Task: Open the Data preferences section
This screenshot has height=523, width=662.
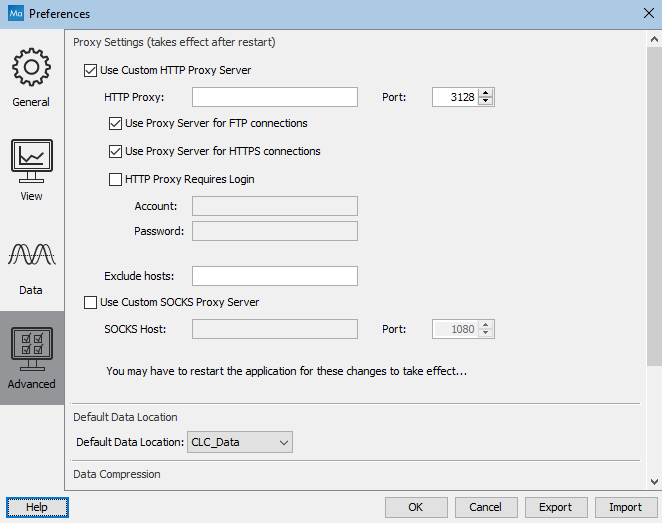Action: point(31,265)
